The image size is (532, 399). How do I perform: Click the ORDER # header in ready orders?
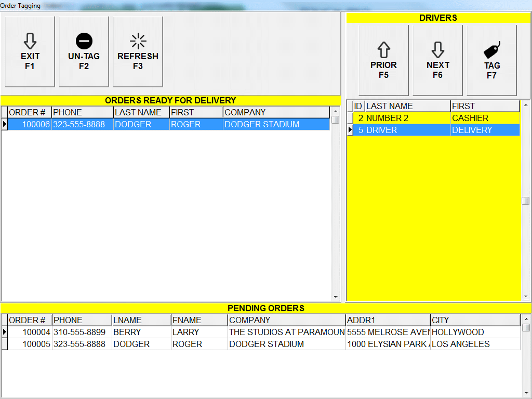pyautogui.click(x=29, y=113)
